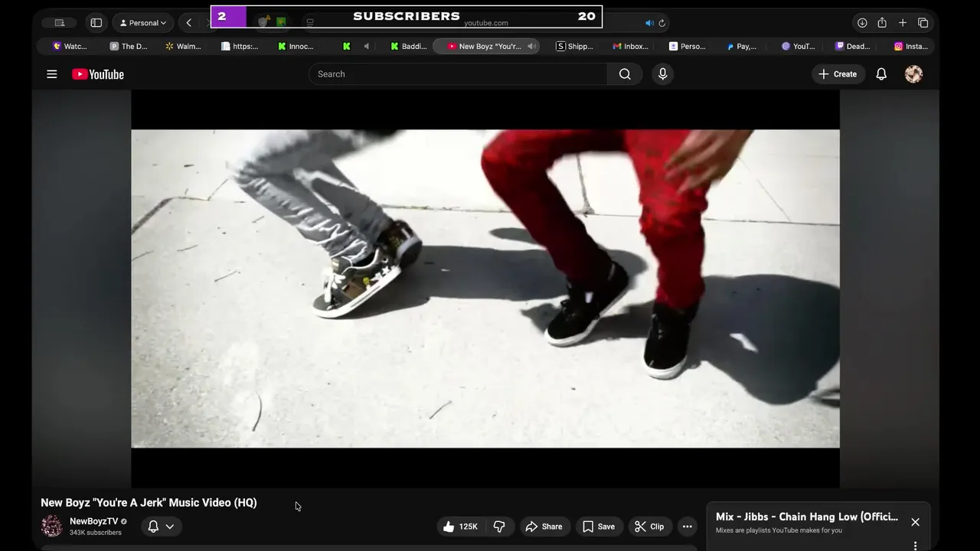Switch to the Watc... tab
Screen dimensions: 980x551
69,47
